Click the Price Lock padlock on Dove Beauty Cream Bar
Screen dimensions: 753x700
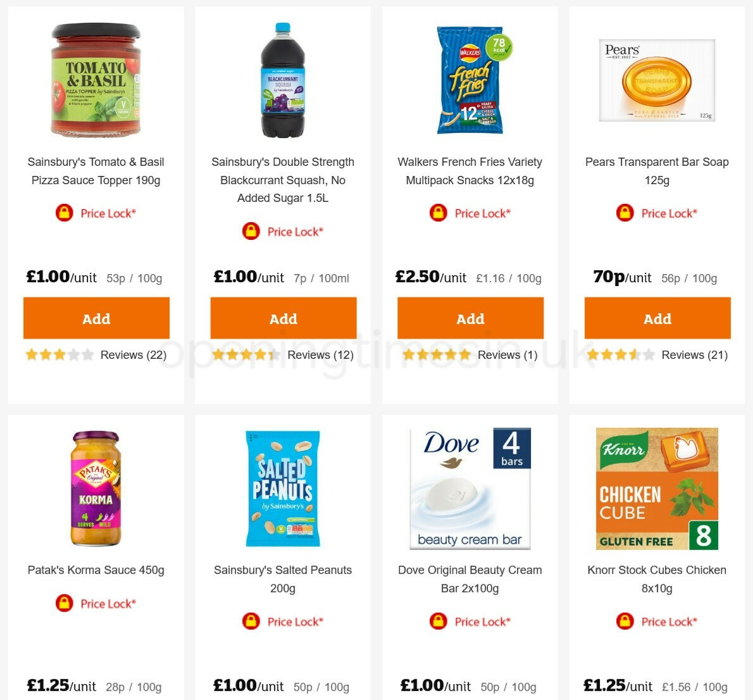[x=438, y=622]
